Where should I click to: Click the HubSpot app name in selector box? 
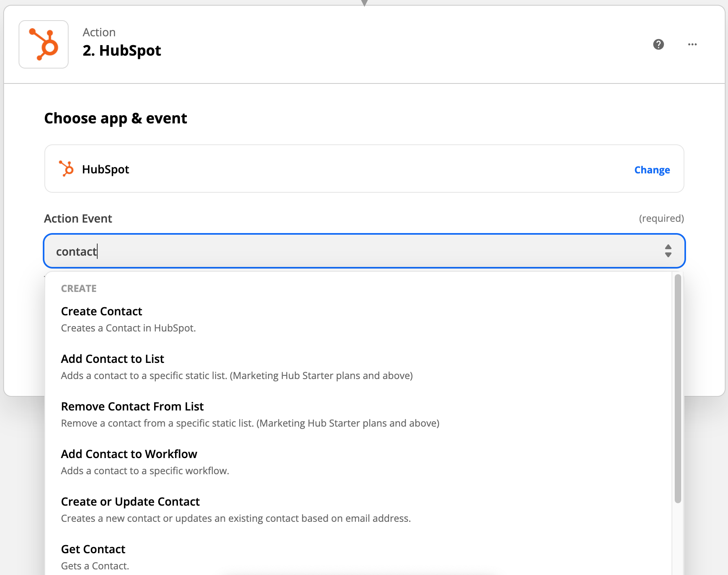coord(105,169)
